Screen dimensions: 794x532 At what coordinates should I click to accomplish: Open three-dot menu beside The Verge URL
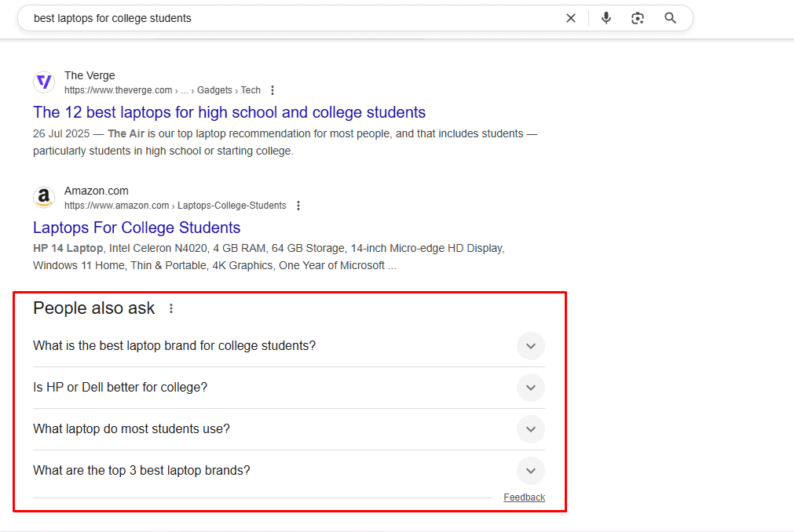tap(273, 90)
